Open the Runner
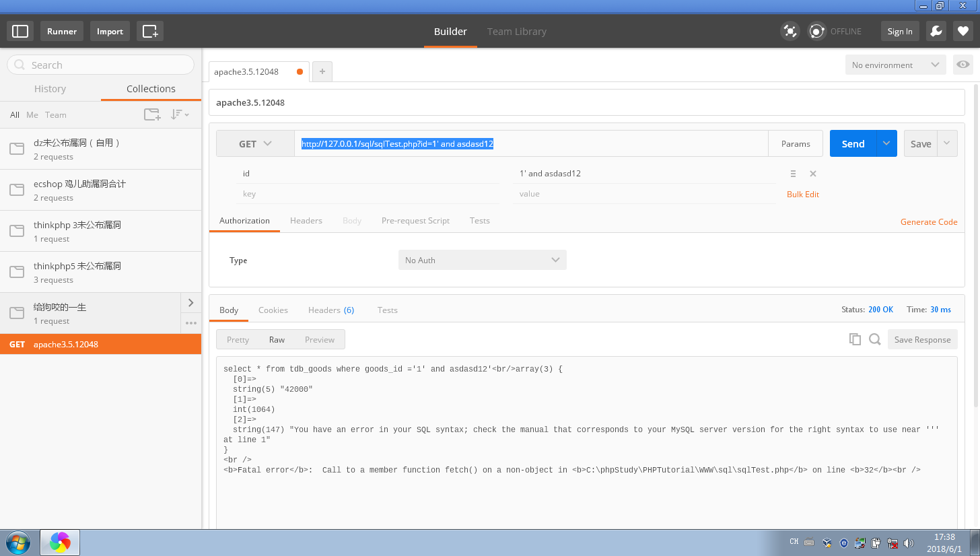 pyautogui.click(x=62, y=31)
